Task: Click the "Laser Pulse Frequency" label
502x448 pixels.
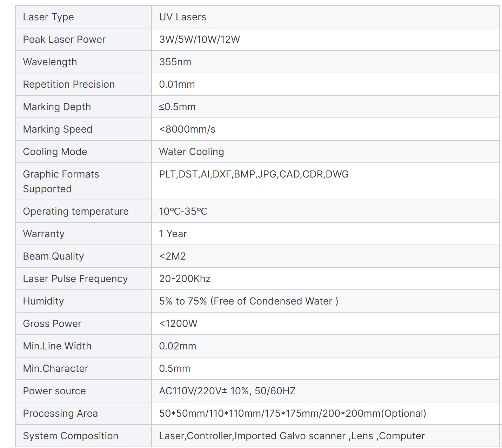Action: click(75, 279)
